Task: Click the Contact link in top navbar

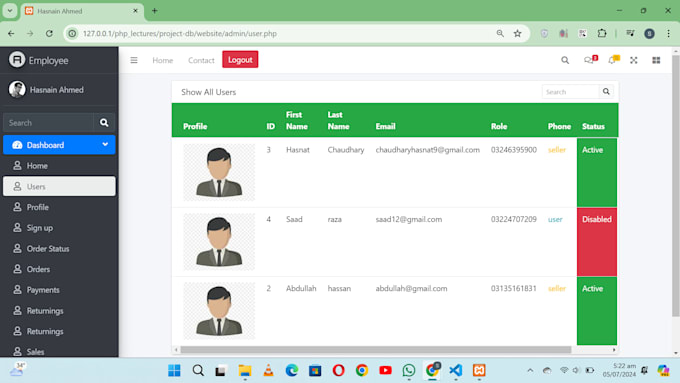Action: click(x=201, y=60)
